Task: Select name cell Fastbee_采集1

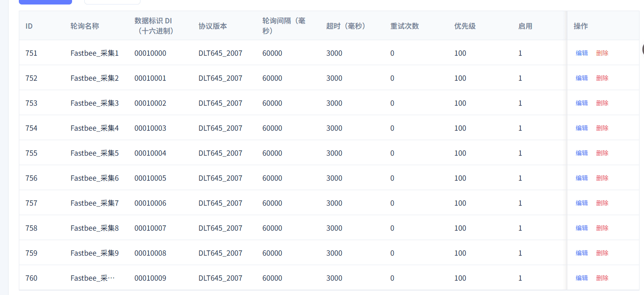Action: tap(95, 53)
